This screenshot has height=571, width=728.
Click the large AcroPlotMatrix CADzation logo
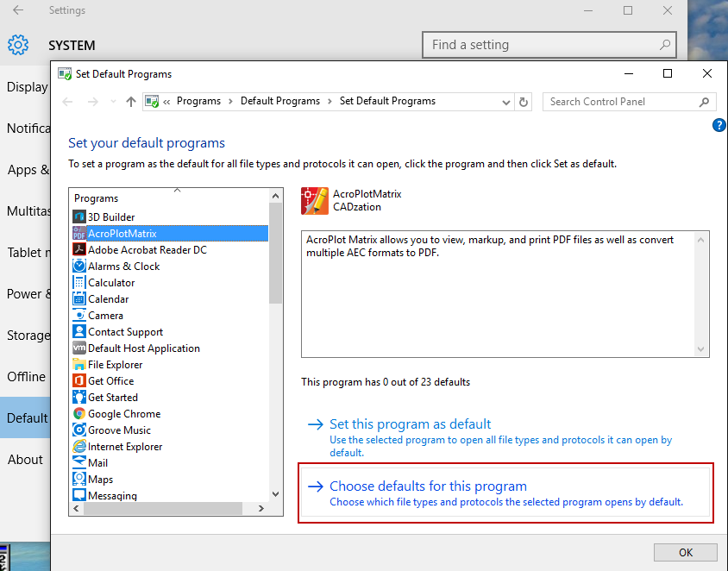pos(315,201)
